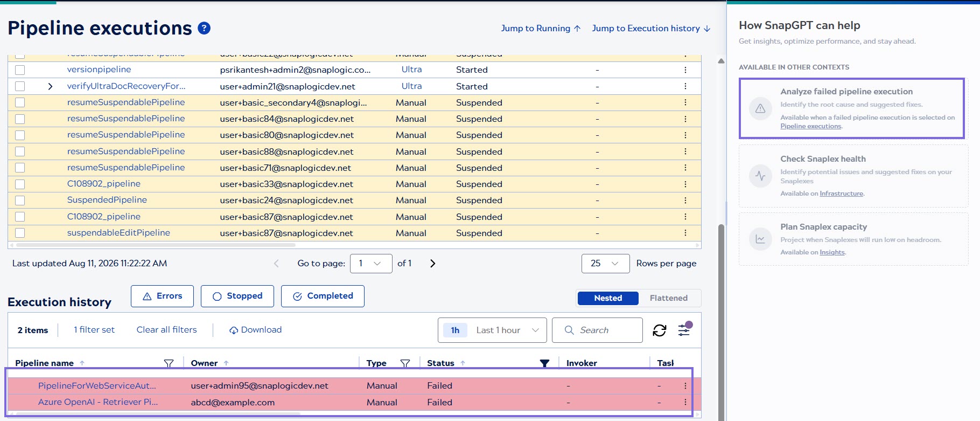Viewport: 980px width, 421px height.
Task: Sort by Status column arrow icon
Action: pos(463,363)
